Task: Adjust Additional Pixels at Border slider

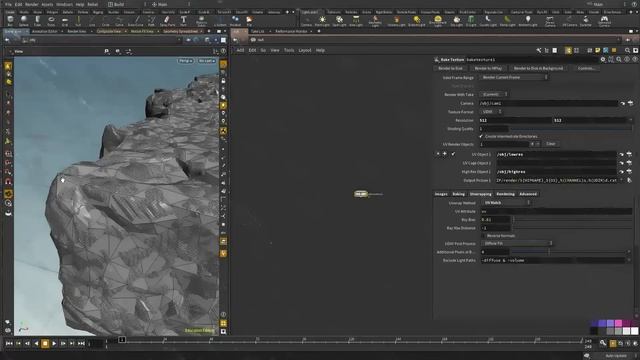Action: click(x=569, y=252)
